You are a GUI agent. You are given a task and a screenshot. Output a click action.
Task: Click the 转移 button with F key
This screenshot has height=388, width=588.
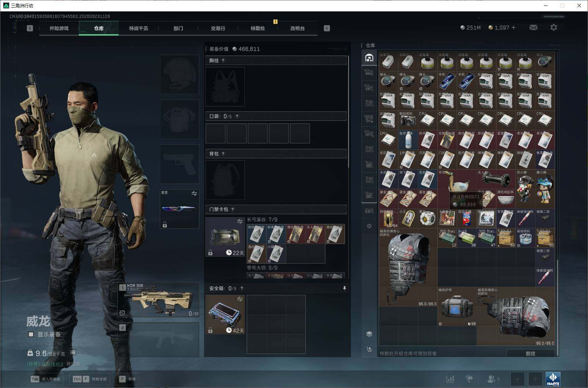127,379
